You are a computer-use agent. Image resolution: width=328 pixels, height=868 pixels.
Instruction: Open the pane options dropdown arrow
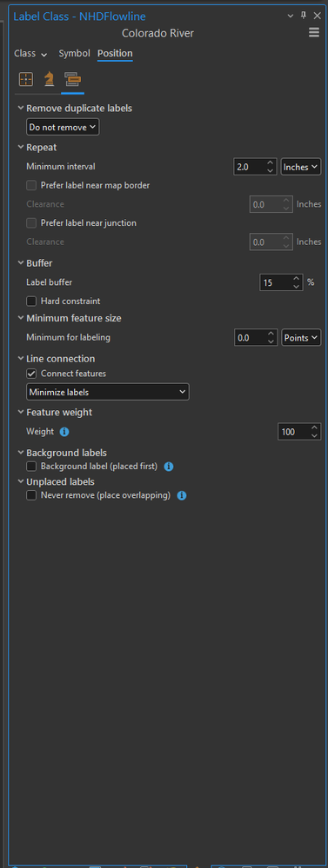(291, 16)
